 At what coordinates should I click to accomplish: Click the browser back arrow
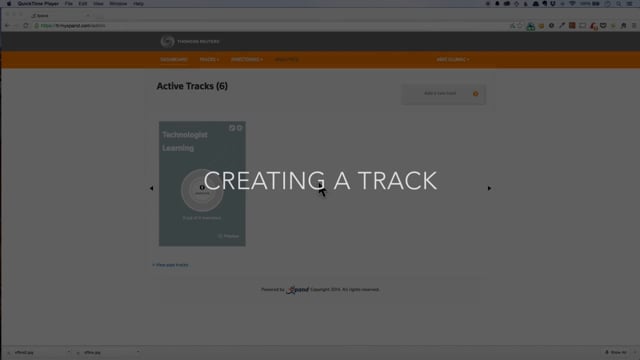(7, 26)
